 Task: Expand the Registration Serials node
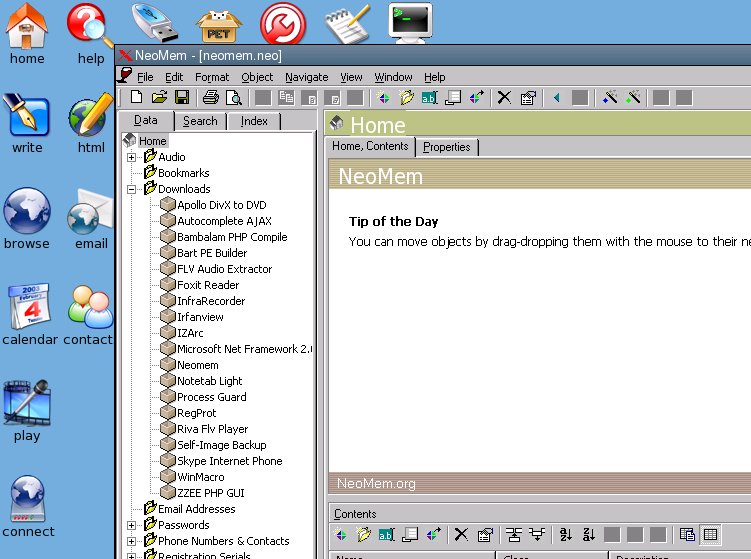(x=131, y=557)
